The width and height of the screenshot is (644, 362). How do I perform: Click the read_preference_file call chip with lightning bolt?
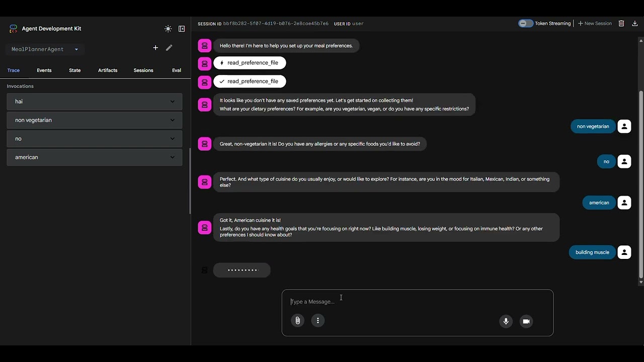tap(250, 63)
